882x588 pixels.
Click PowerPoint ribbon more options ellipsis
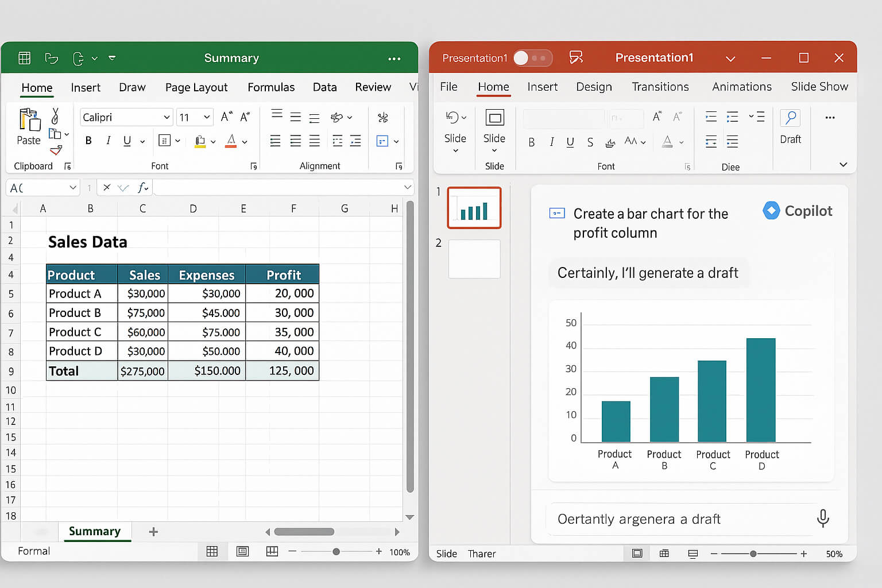pyautogui.click(x=830, y=117)
